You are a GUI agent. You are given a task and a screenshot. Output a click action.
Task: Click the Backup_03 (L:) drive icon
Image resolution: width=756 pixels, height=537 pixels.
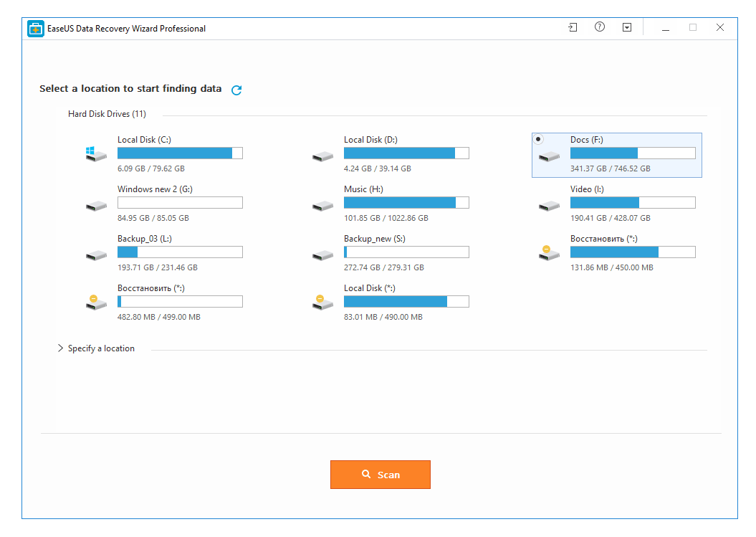pos(96,256)
